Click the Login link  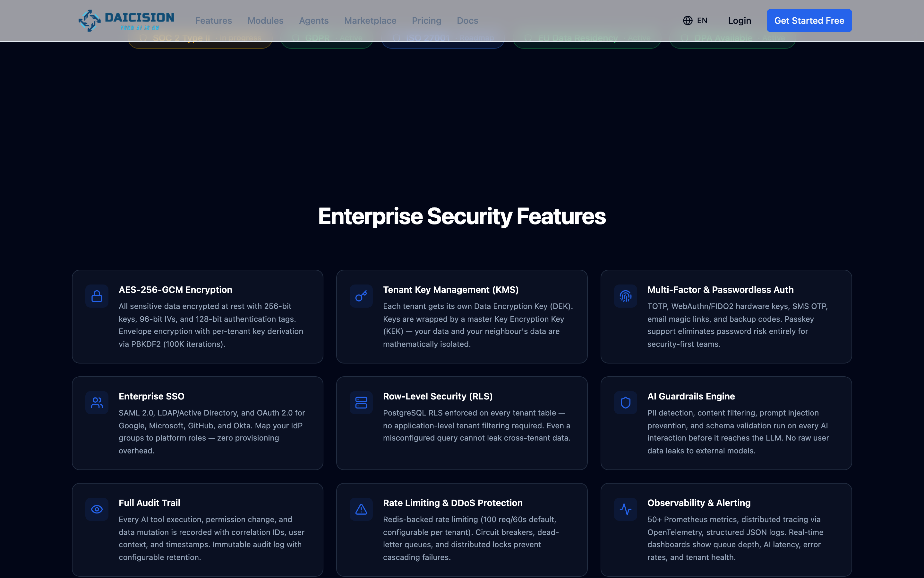pos(739,21)
